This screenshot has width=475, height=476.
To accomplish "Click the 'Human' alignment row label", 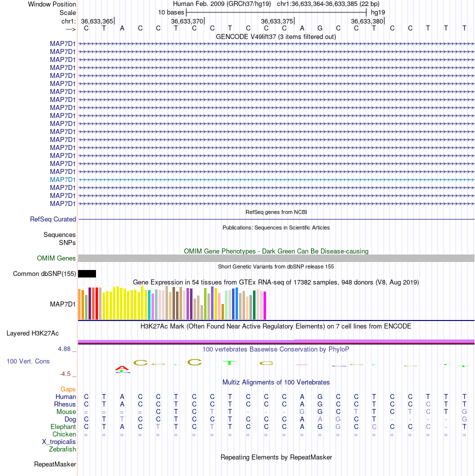I will [x=65, y=397].
